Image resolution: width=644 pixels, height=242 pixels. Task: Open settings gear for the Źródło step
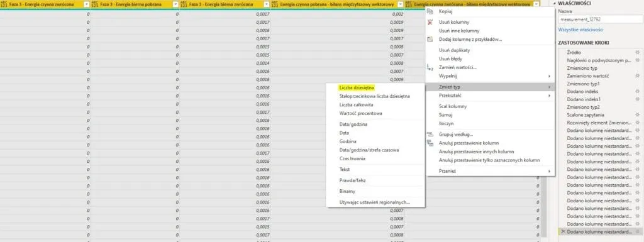(x=637, y=53)
